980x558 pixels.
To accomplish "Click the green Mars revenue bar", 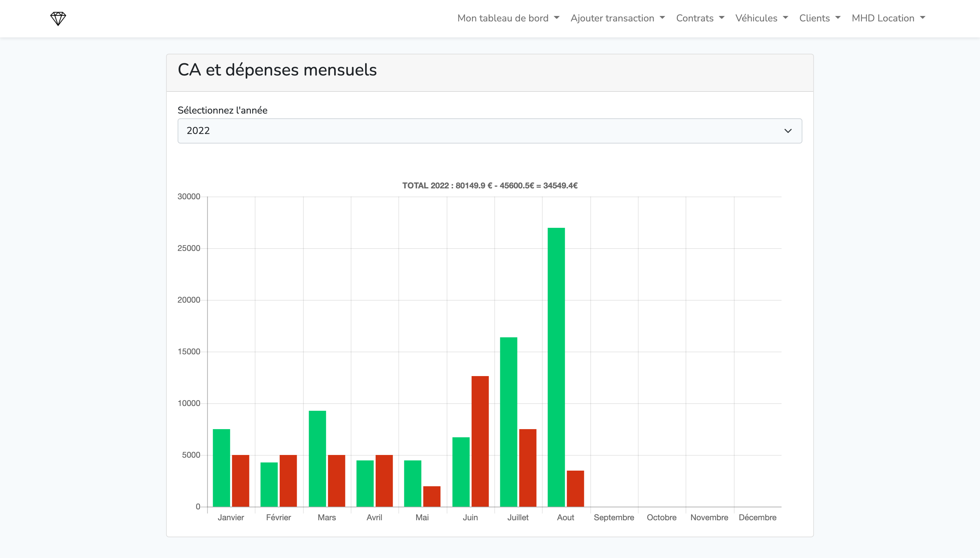I will click(317, 458).
